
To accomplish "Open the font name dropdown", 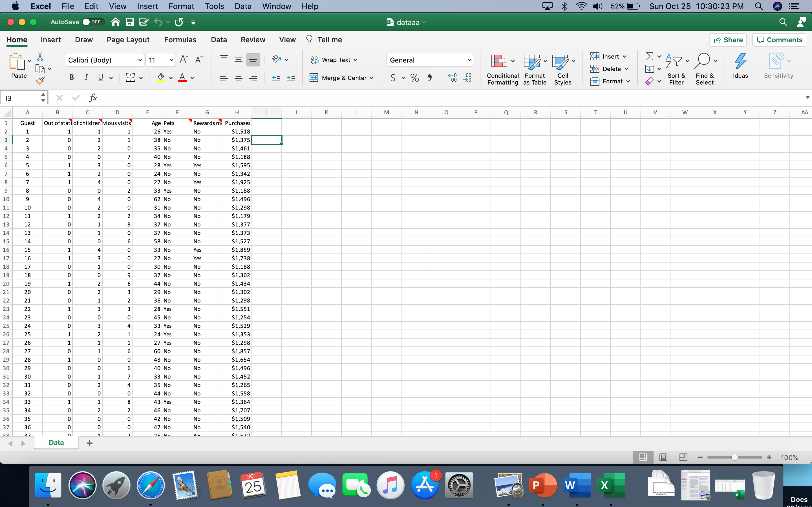I will point(140,60).
